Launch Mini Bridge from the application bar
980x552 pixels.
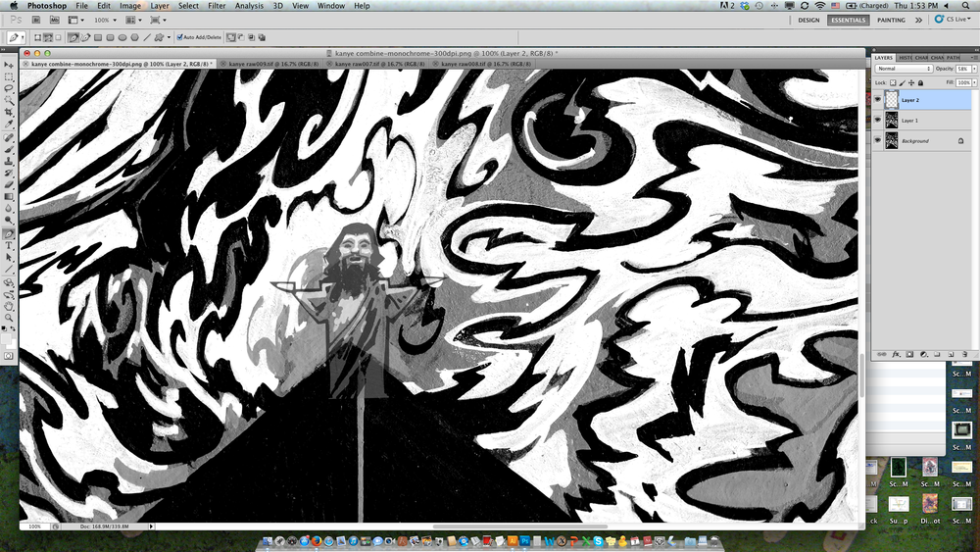54,20
